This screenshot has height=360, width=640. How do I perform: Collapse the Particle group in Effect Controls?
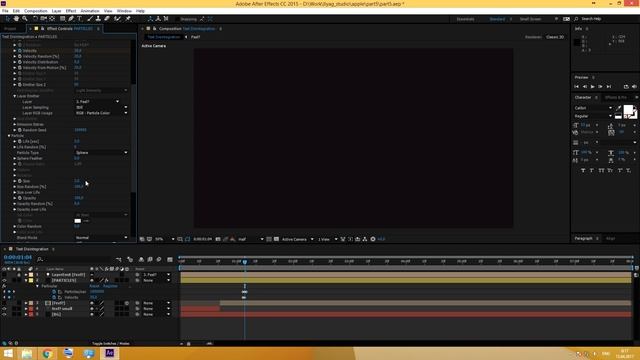[x=9, y=136]
